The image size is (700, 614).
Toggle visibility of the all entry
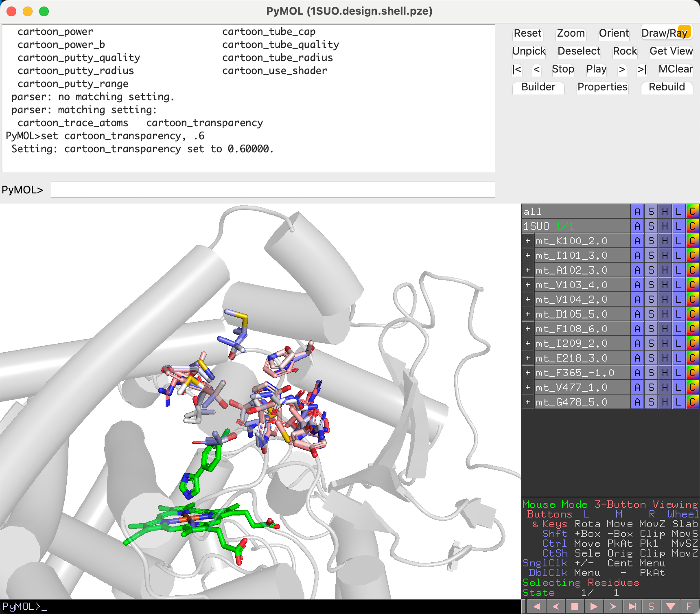(576, 211)
